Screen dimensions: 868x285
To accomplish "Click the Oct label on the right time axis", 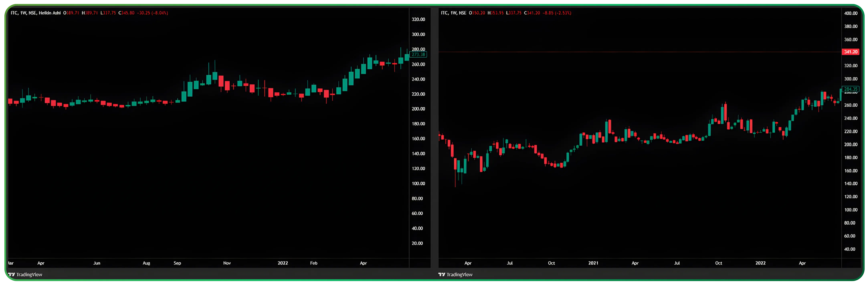I will (552, 263).
